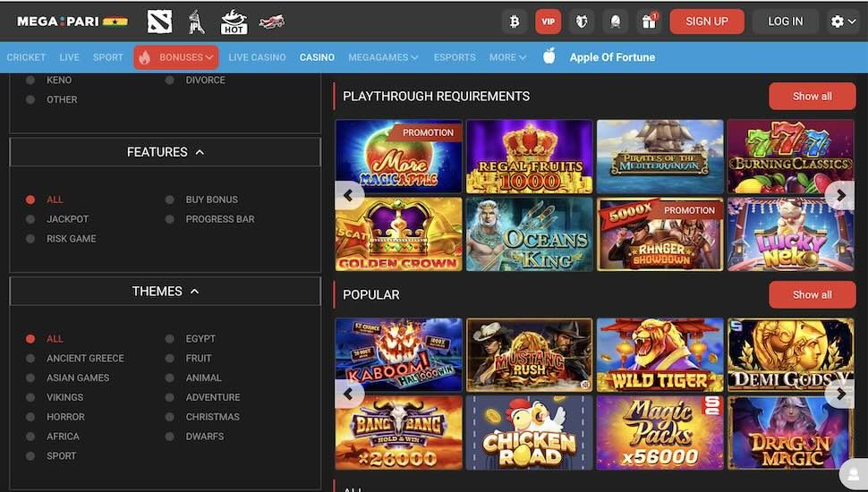The width and height of the screenshot is (868, 492).
Task: Select the Buy Bonus feature filter
Action: [x=201, y=199]
